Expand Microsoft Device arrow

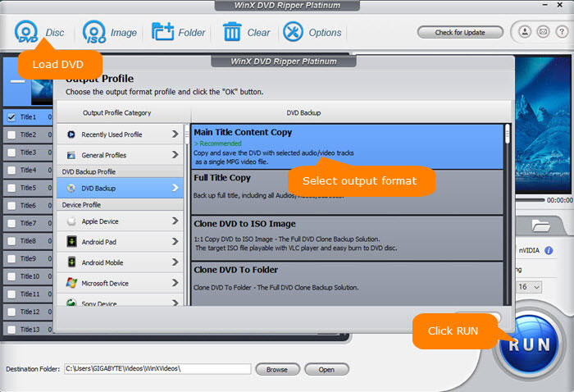click(175, 283)
